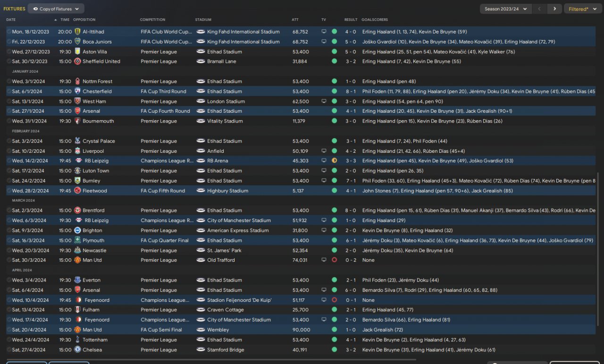This screenshot has width=604, height=364.
Task: Open Filtered options dropdown
Action: [583, 9]
